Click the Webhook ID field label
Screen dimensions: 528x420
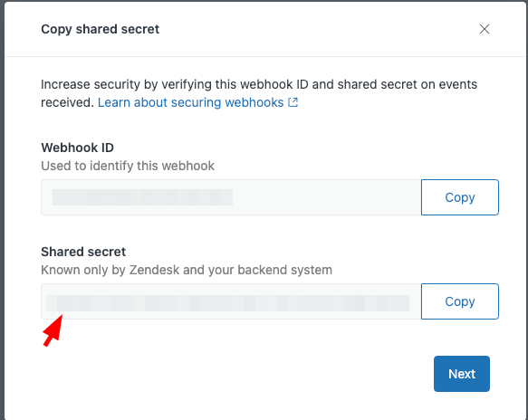(x=78, y=148)
